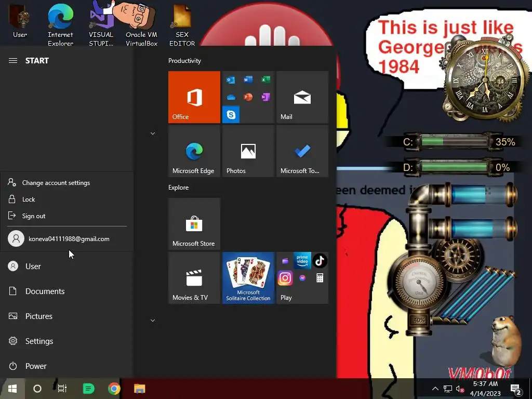Launch Excel from the Office folder tile
Image resolution: width=532 pixels, height=399 pixels.
pyautogui.click(x=265, y=79)
